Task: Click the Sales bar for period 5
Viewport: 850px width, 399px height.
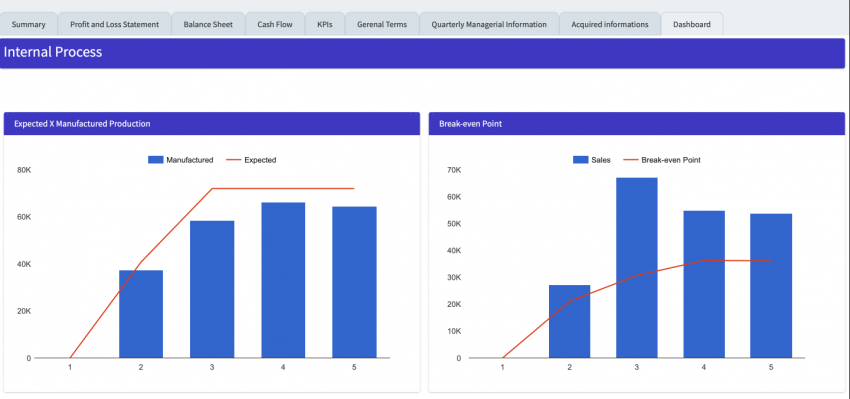Action: click(x=771, y=286)
